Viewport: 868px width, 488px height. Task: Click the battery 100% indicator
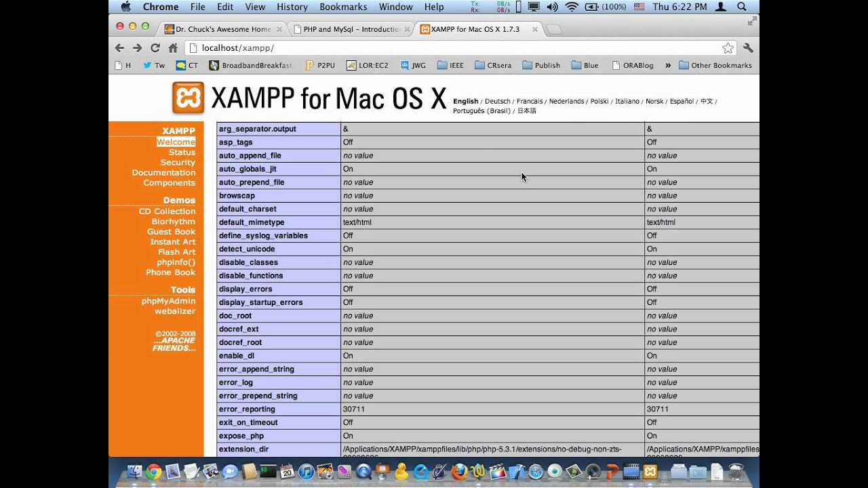click(x=606, y=7)
